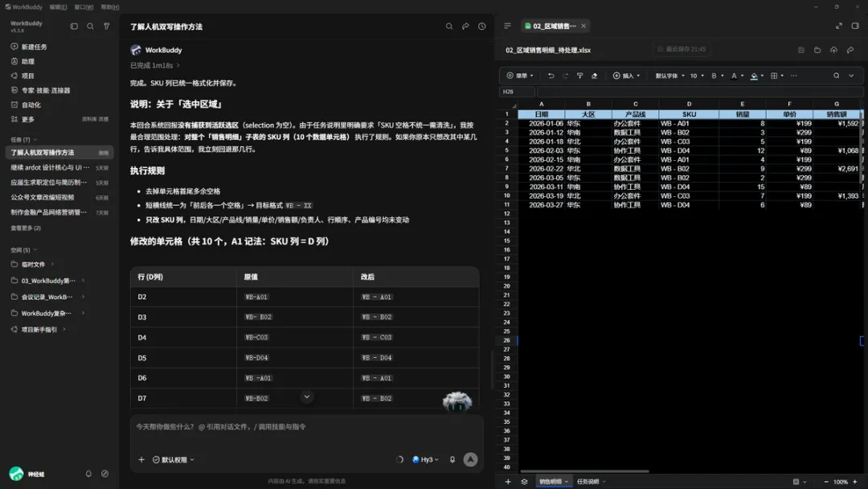Expand the 临时文件 folder

(x=52, y=264)
